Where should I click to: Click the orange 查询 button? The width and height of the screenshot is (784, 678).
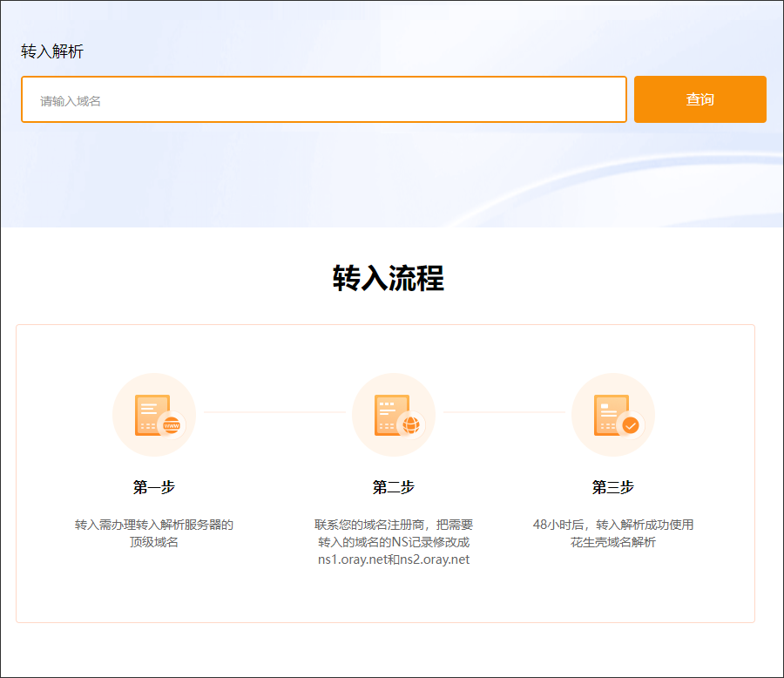point(700,99)
